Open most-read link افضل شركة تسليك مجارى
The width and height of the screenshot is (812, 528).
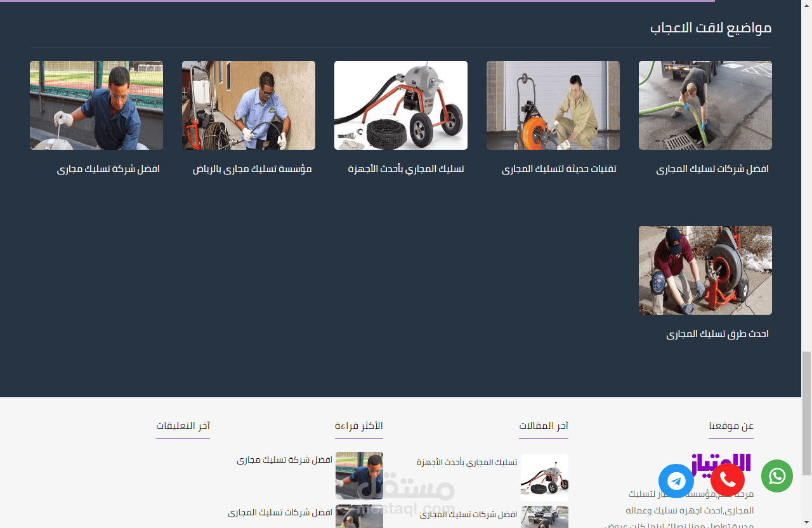(x=285, y=459)
